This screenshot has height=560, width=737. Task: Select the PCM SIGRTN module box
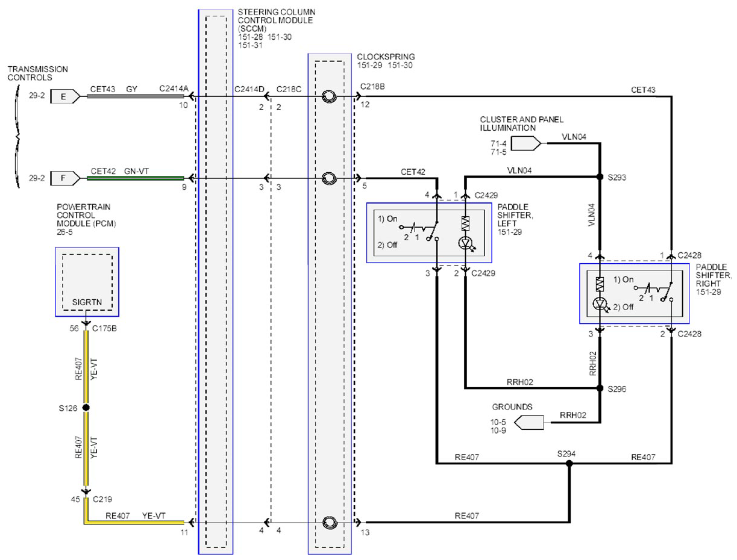(87, 282)
